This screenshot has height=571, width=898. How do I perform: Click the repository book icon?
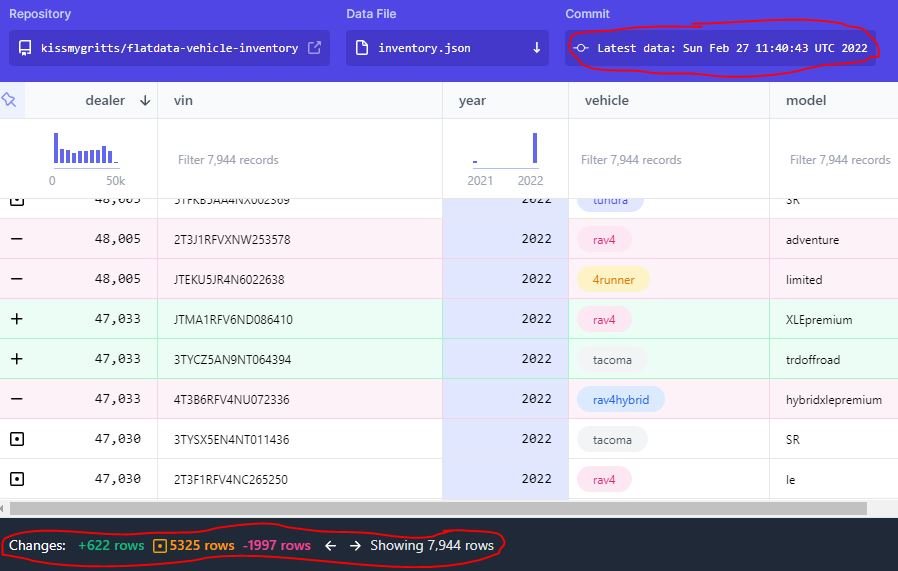click(x=25, y=48)
